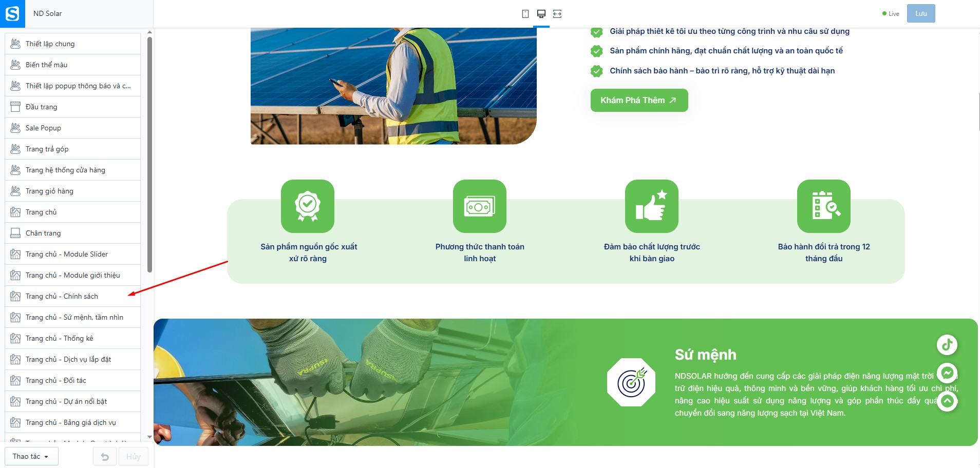Switch to desktop preview icon
The height and width of the screenshot is (468, 980).
(x=541, y=14)
